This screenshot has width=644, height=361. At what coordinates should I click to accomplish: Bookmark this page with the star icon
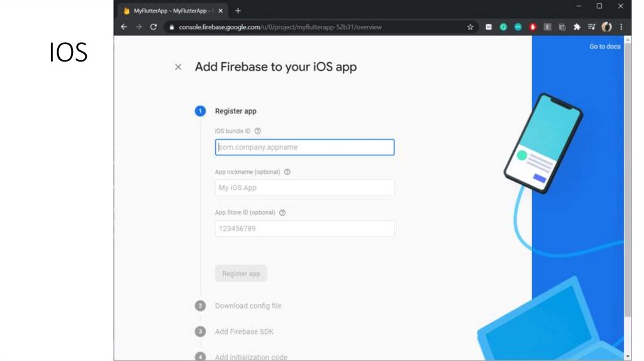click(x=470, y=27)
